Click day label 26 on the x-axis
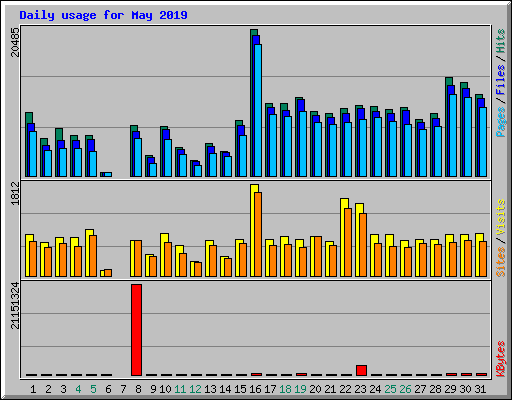Viewport: 512px width, 400px height. (405, 389)
